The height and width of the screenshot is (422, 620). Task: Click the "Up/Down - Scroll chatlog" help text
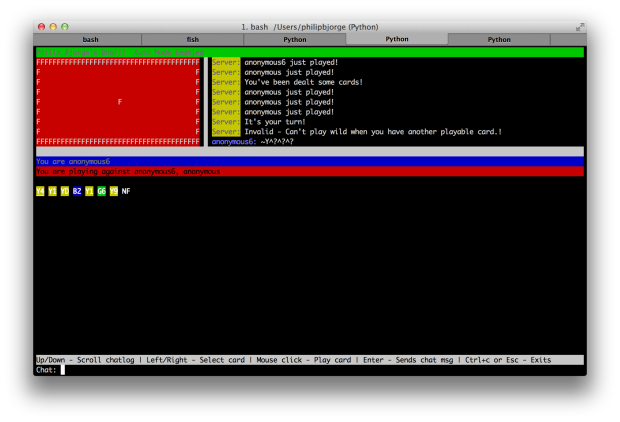click(x=85, y=360)
